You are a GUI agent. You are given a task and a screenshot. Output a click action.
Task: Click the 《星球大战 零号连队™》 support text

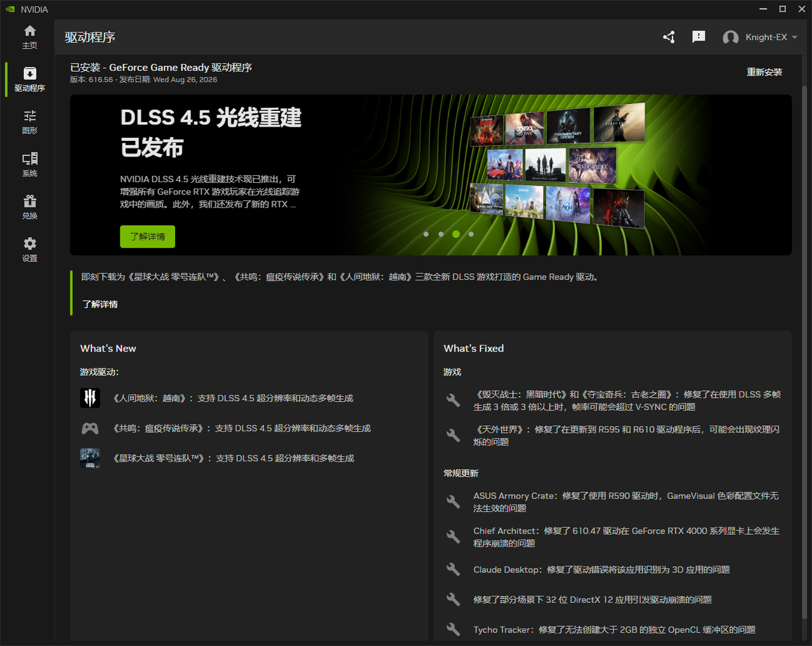point(233,458)
